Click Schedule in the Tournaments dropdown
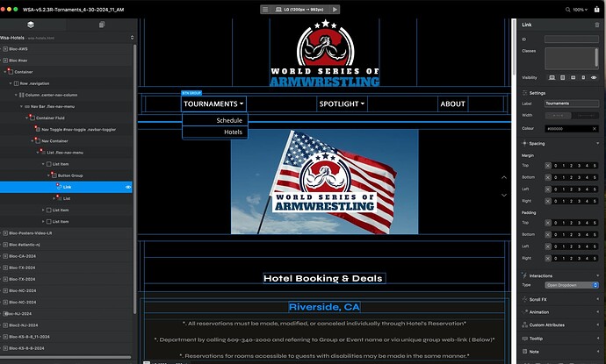This screenshot has width=606, height=364. click(228, 120)
